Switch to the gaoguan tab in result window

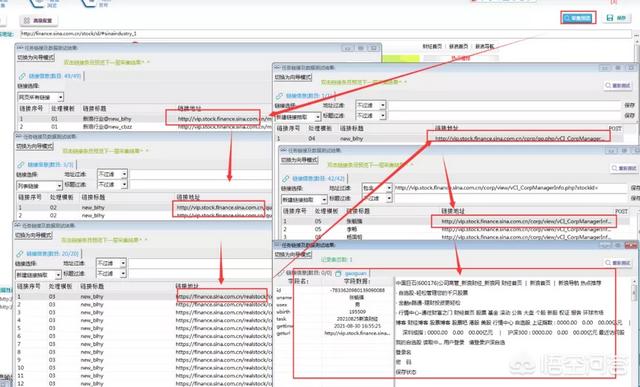(356, 273)
